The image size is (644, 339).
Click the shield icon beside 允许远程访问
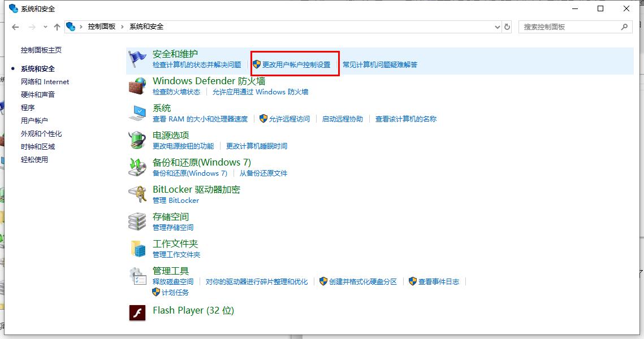point(263,119)
